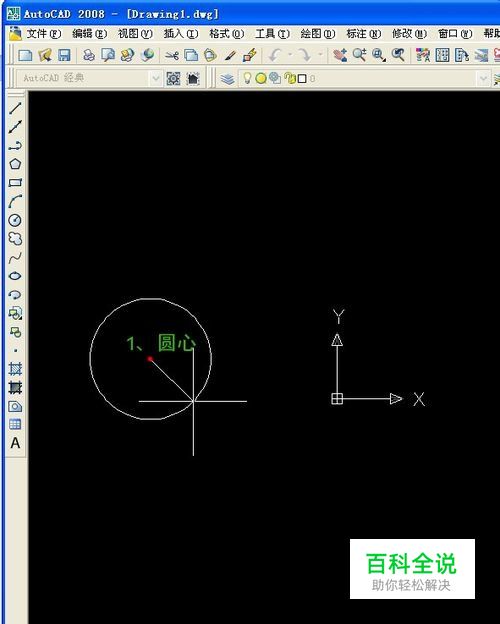Toggle layer 0 viewport freeze icon
Image resolution: width=500 pixels, height=624 pixels.
point(275,78)
